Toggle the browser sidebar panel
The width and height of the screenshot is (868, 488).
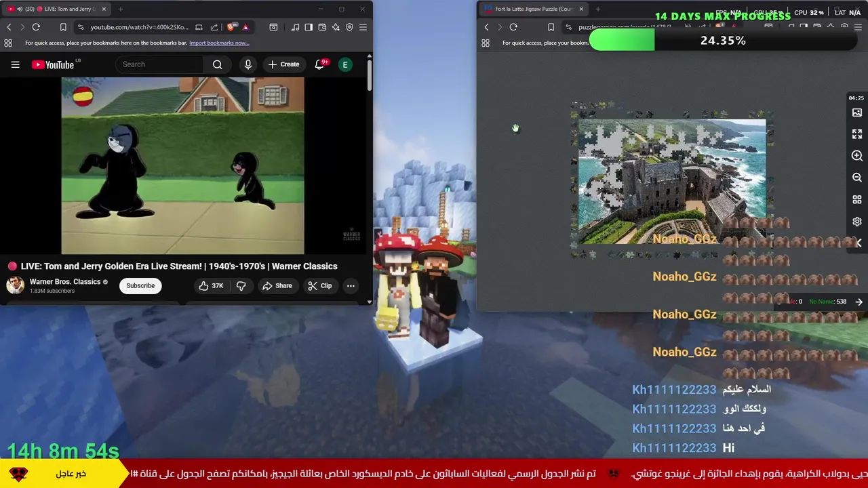(x=309, y=27)
